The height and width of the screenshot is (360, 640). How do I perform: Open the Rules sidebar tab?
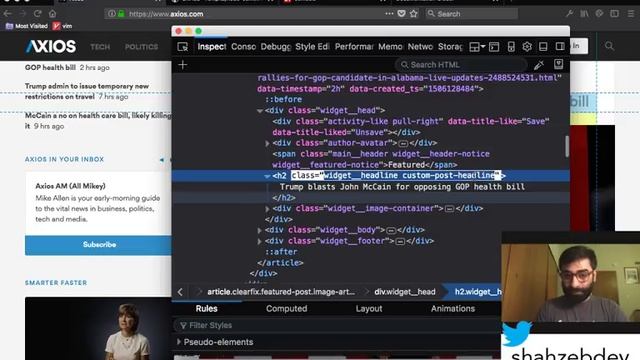tap(207, 309)
